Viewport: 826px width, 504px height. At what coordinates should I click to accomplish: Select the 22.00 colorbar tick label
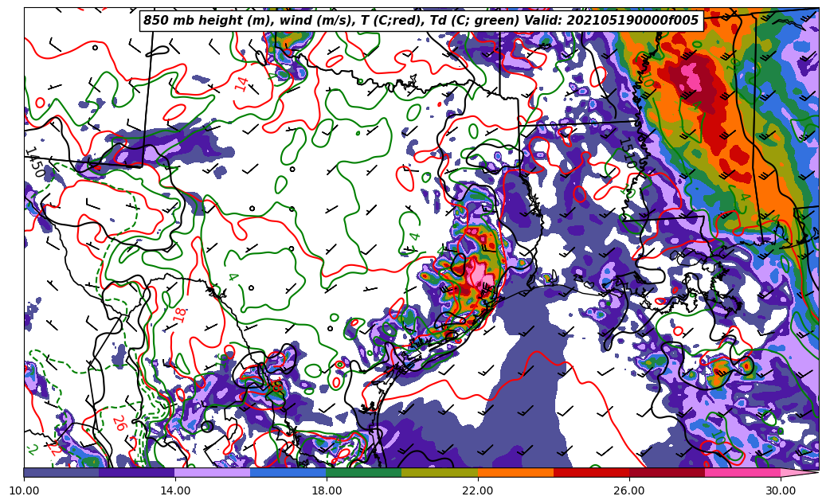[478, 490]
